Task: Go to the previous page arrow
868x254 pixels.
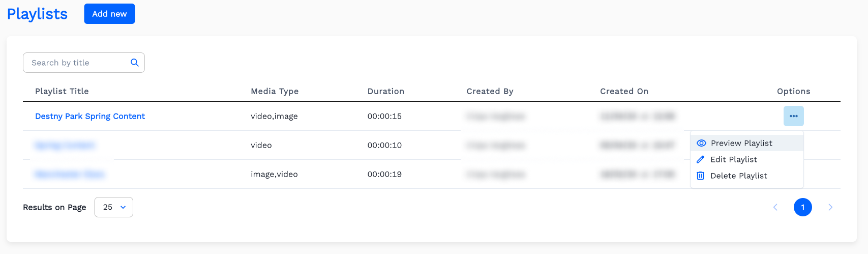Action: 775,207
